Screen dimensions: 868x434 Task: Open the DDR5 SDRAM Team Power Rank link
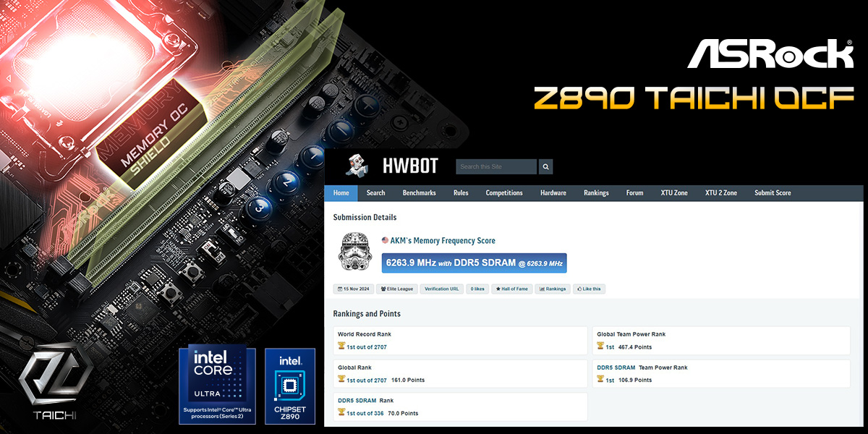616,367
